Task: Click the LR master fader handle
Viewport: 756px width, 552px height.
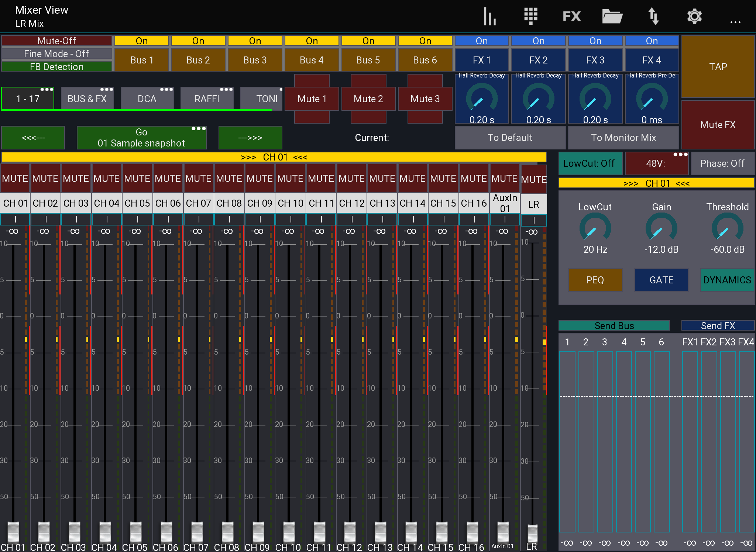Action: (532, 533)
